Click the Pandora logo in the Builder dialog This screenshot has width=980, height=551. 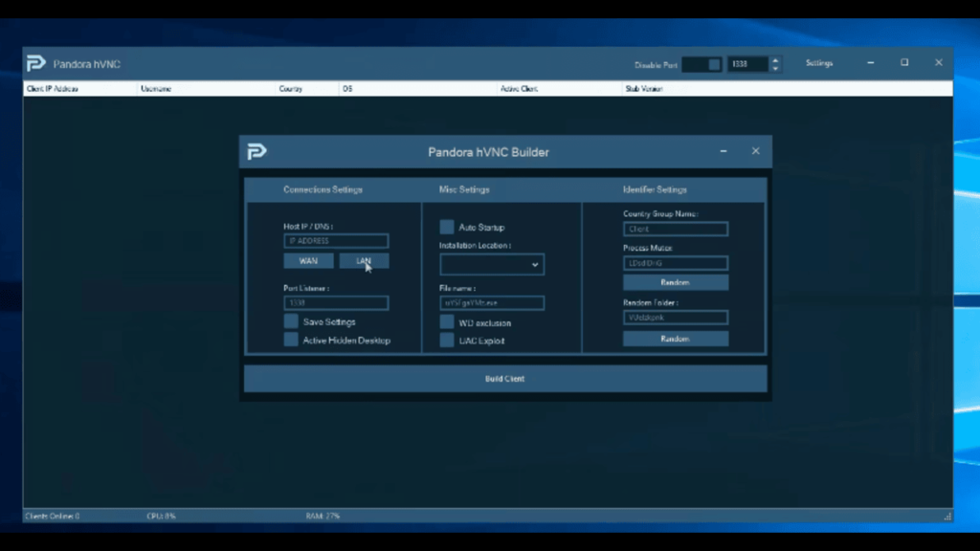(256, 152)
